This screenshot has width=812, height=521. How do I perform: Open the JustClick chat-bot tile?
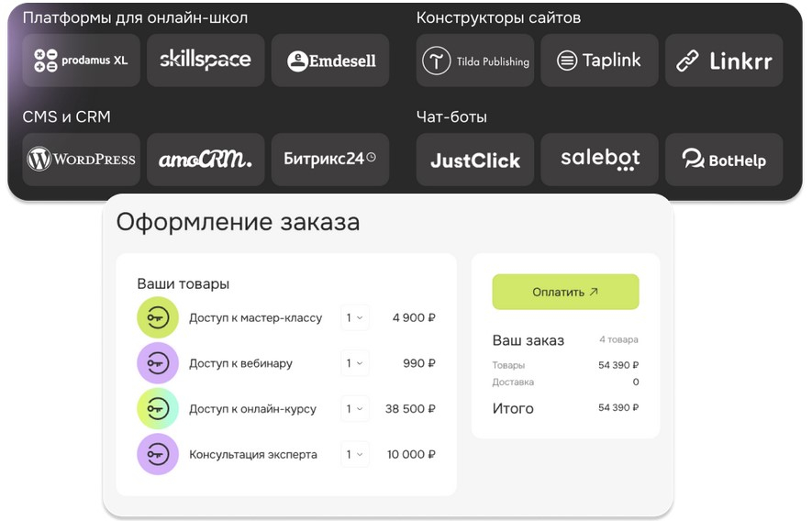pyautogui.click(x=475, y=160)
